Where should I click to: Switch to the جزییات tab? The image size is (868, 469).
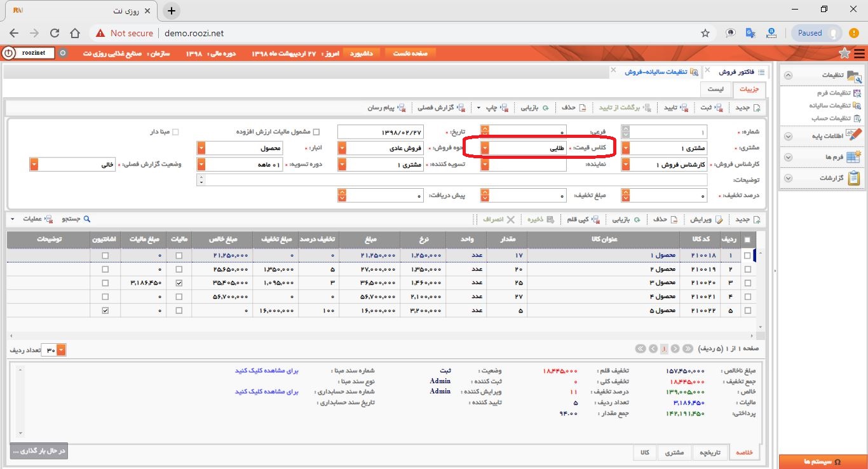750,90
